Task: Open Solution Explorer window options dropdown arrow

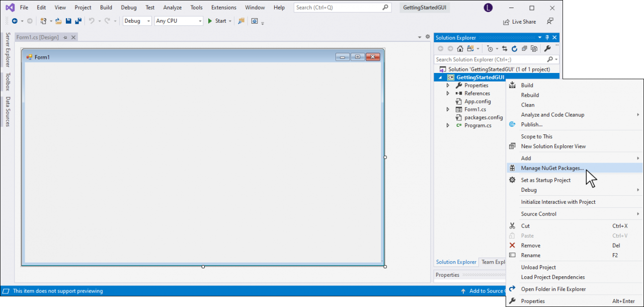Action: pyautogui.click(x=540, y=38)
